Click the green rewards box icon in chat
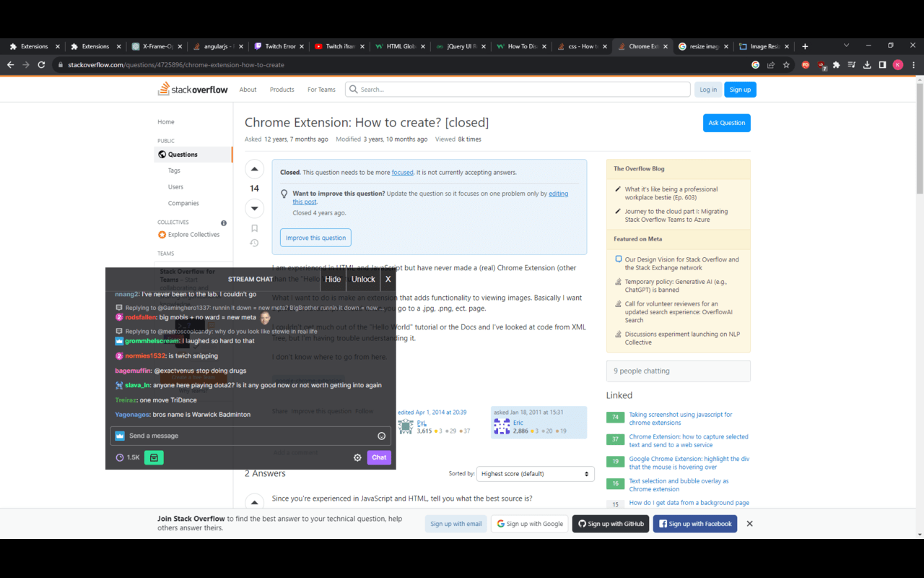This screenshot has height=578, width=924. click(154, 457)
